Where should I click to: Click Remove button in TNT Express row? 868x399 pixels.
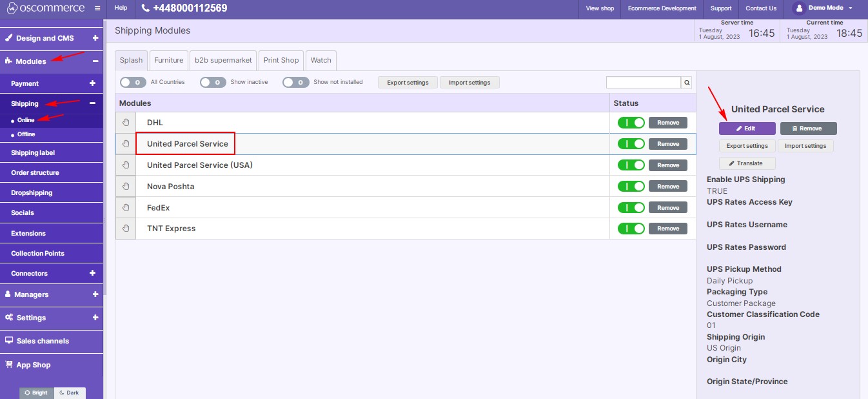[x=668, y=229]
